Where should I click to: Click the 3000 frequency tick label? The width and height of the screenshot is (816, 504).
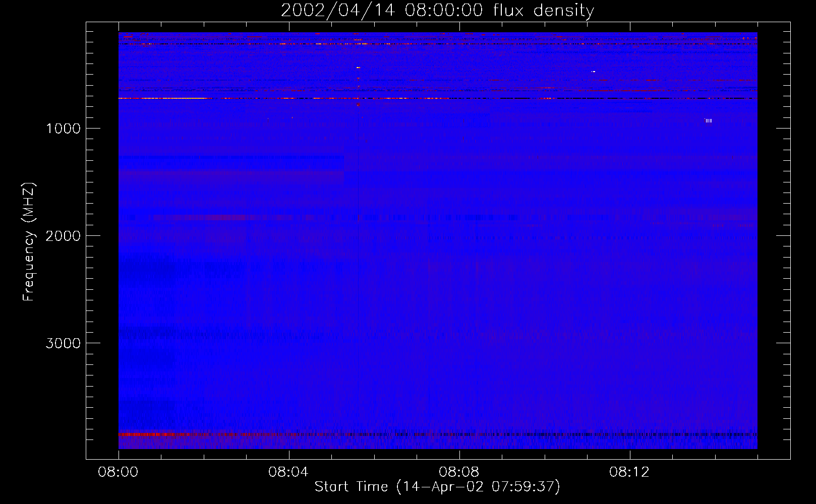(x=63, y=343)
